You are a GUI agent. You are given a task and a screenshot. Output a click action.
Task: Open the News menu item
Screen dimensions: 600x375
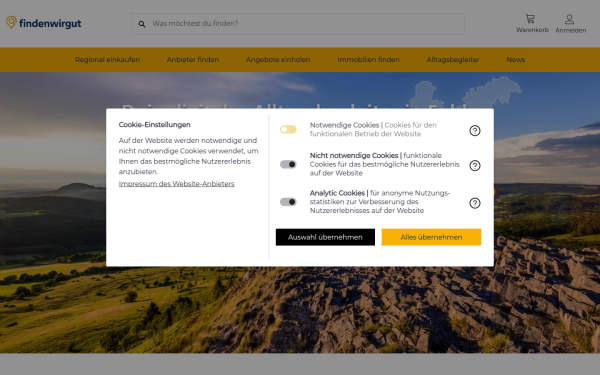515,60
